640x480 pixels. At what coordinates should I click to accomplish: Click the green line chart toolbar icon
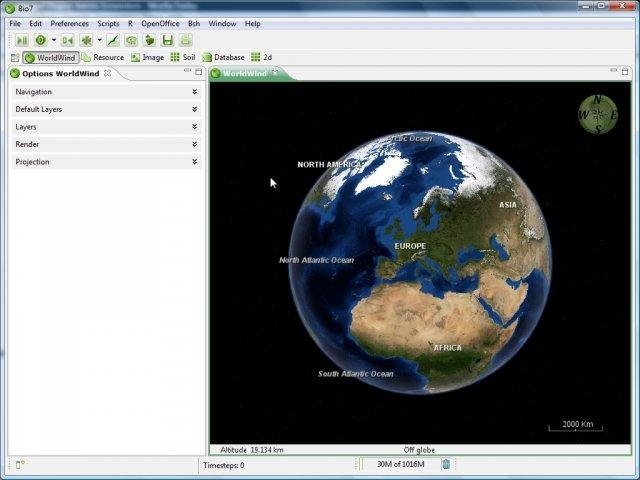(x=114, y=40)
